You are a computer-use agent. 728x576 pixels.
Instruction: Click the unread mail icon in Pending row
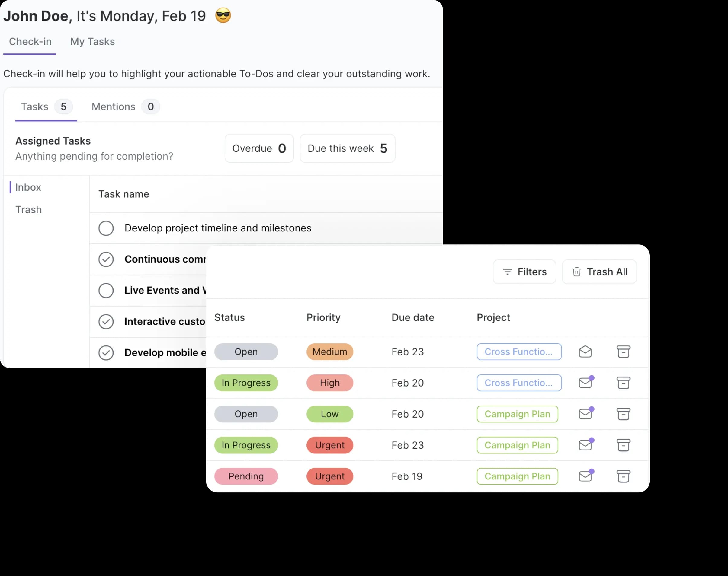[x=585, y=476]
